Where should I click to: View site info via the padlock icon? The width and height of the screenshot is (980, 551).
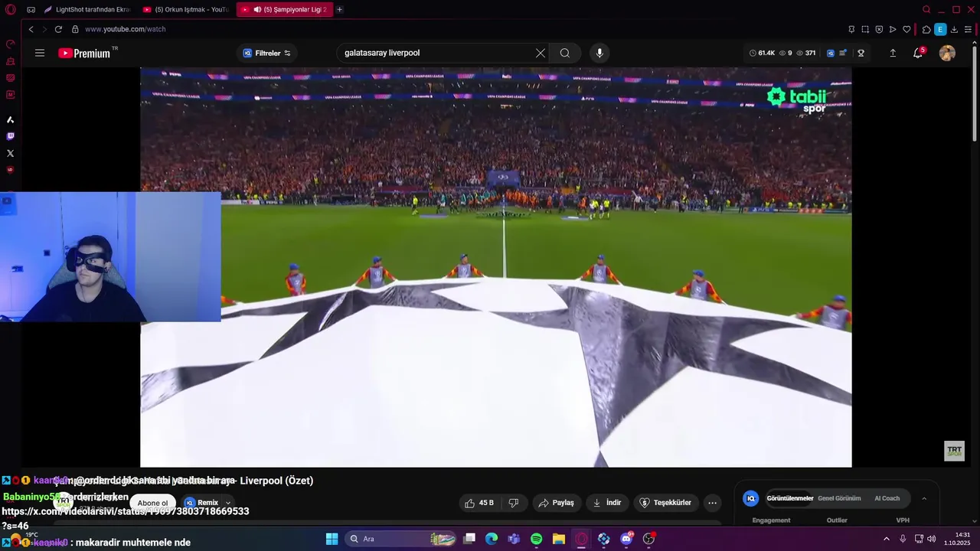click(75, 29)
